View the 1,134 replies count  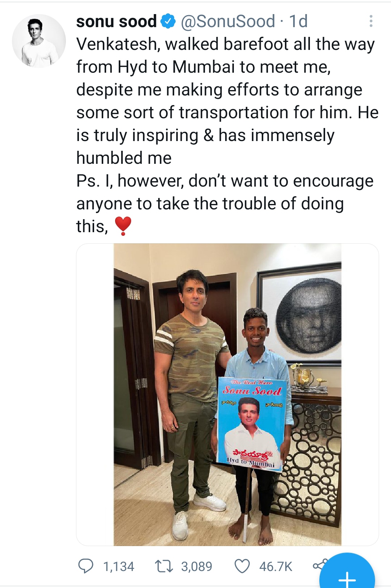pos(119,566)
